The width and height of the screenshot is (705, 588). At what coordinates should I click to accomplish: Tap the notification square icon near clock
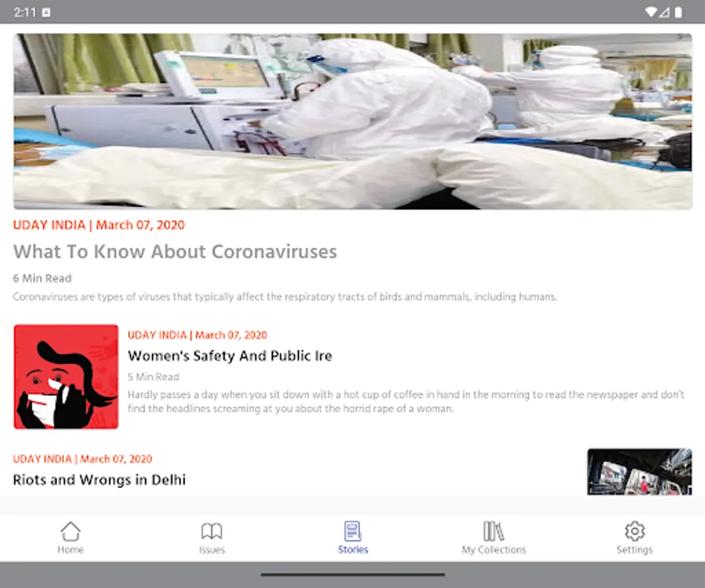point(45,10)
